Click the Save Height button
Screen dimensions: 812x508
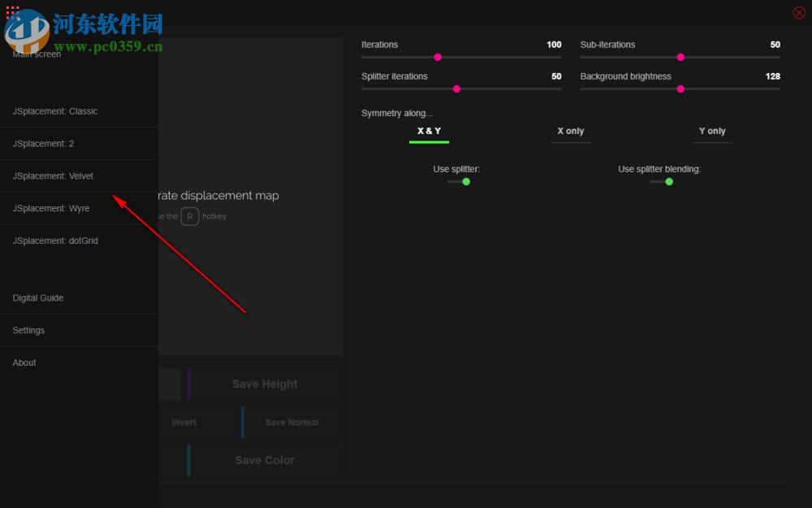click(x=264, y=384)
